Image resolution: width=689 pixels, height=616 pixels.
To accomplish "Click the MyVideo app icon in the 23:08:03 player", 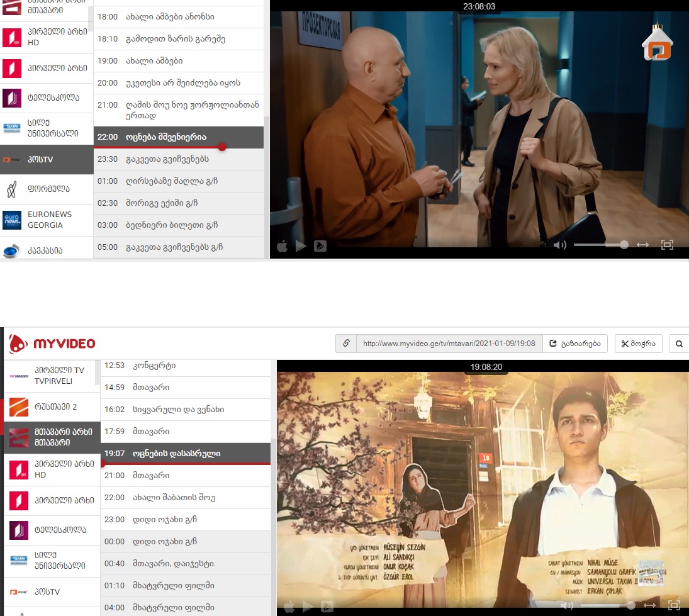I will tap(320, 245).
